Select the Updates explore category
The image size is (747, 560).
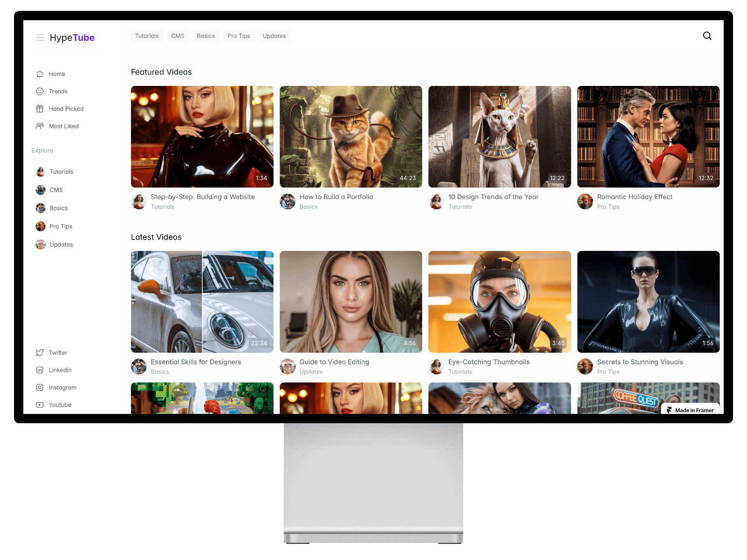pos(61,244)
